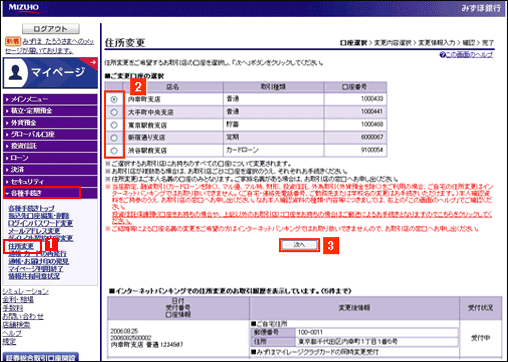Click 口座番号 column header
Viewport: 508px width, 362px height.
355,87
